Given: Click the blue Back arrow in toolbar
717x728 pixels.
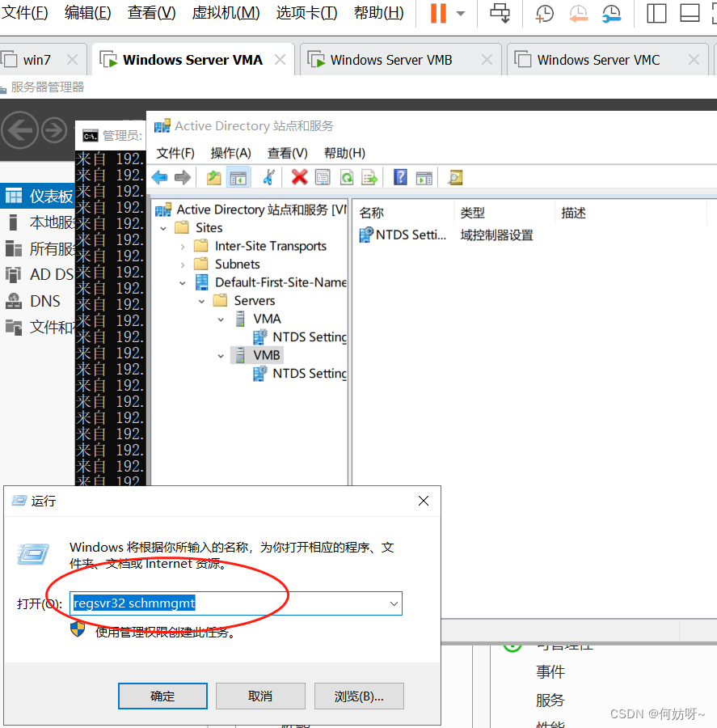Looking at the screenshot, I should point(160,177).
